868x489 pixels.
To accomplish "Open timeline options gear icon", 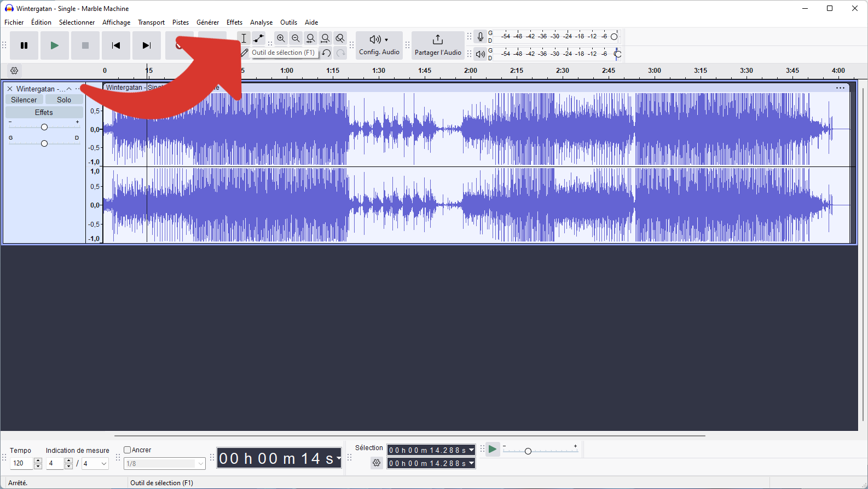I will (x=14, y=71).
